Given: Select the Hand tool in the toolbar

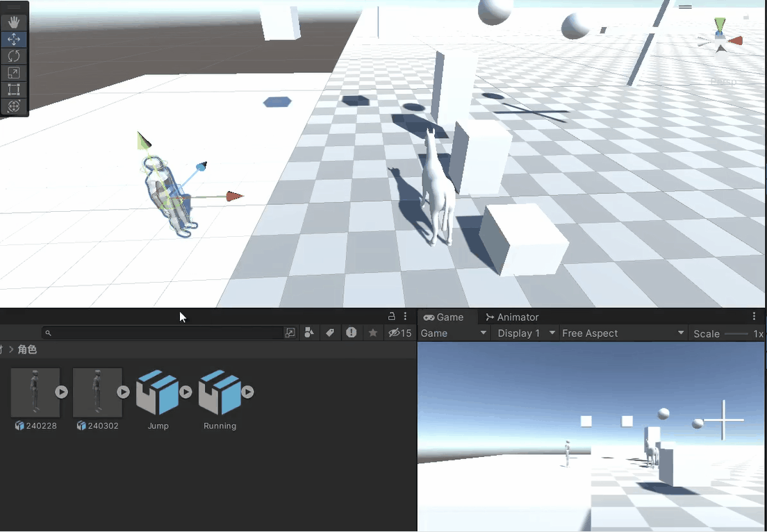Looking at the screenshot, I should tap(14, 22).
